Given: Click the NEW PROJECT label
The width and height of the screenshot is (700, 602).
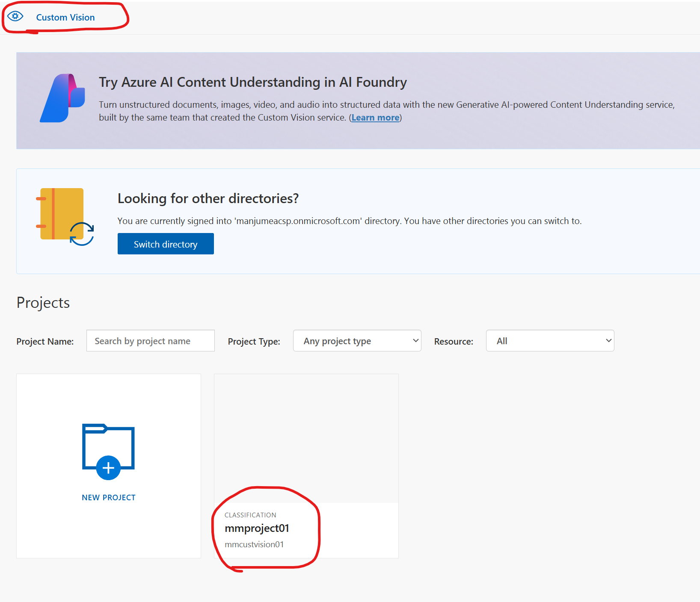Looking at the screenshot, I should [x=109, y=498].
